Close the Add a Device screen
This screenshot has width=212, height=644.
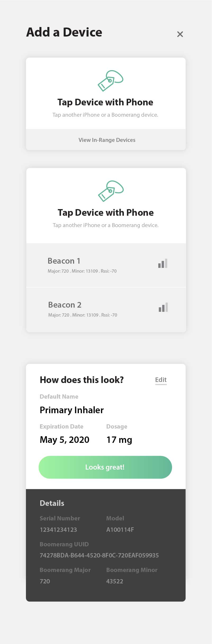tap(180, 34)
